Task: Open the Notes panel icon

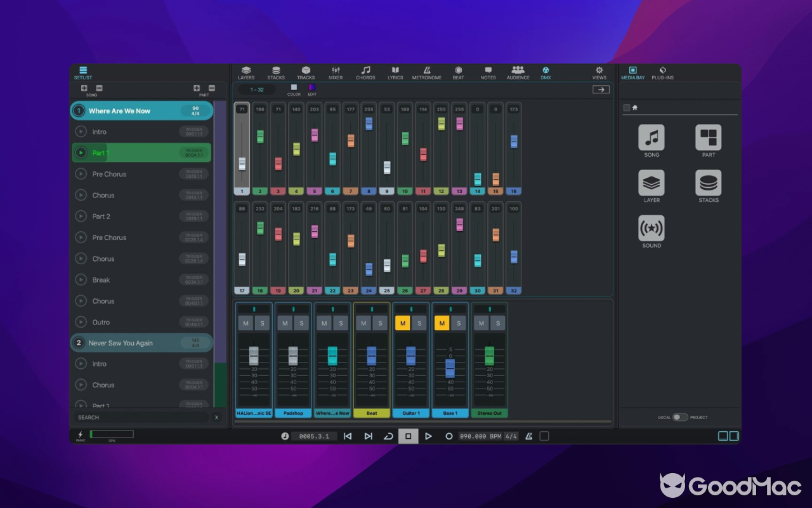Action: pos(488,72)
